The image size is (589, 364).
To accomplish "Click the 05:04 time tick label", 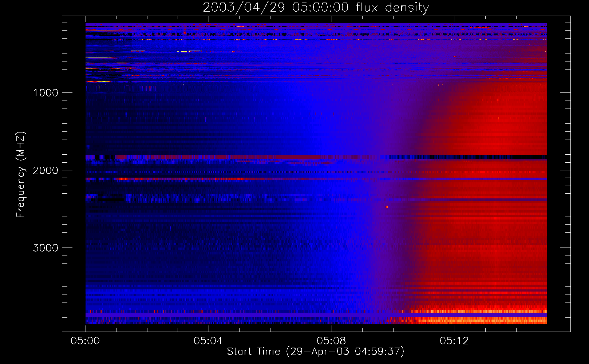I will pos(208,341).
